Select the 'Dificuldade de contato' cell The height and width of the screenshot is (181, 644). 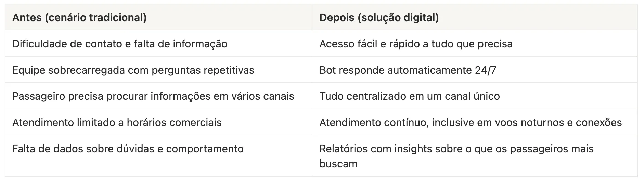[120, 44]
